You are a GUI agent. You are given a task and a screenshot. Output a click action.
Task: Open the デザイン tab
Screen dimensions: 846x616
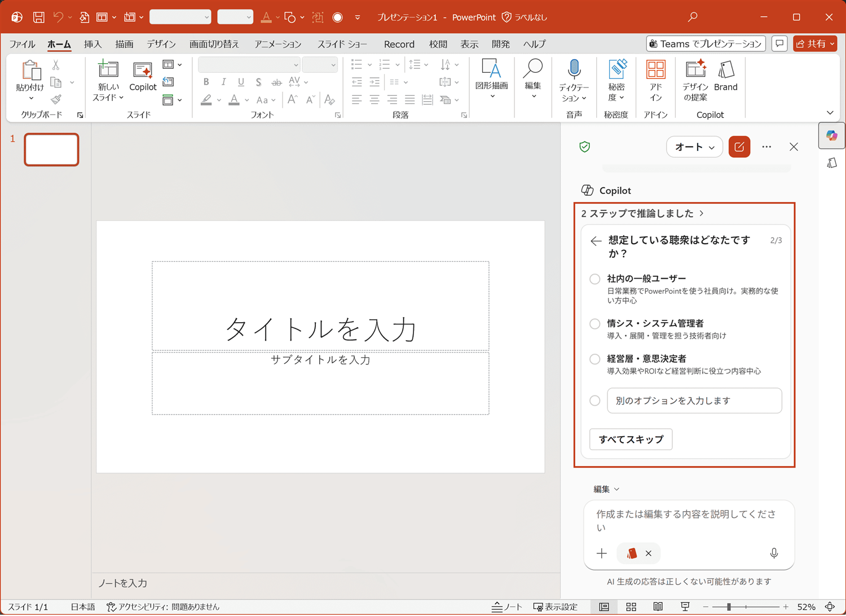coord(161,44)
